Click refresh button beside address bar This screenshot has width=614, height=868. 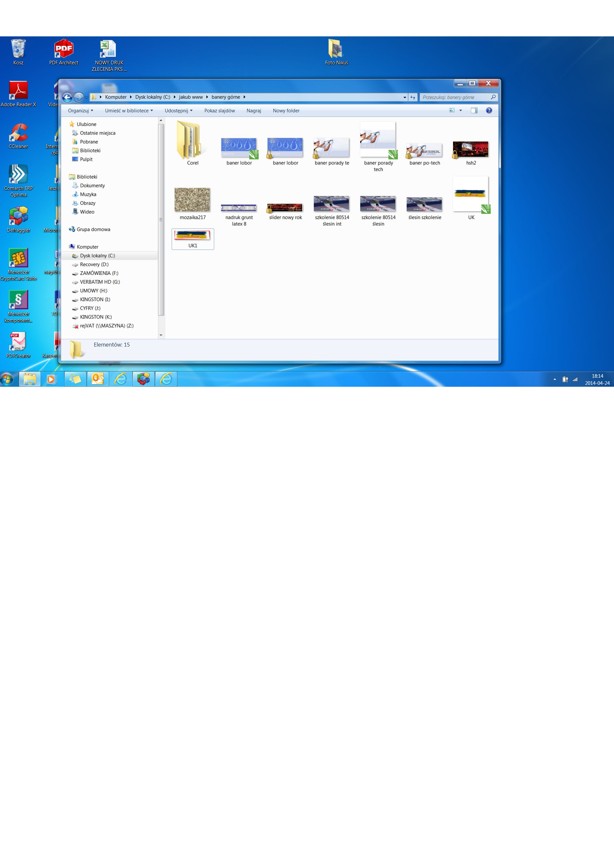pyautogui.click(x=413, y=97)
